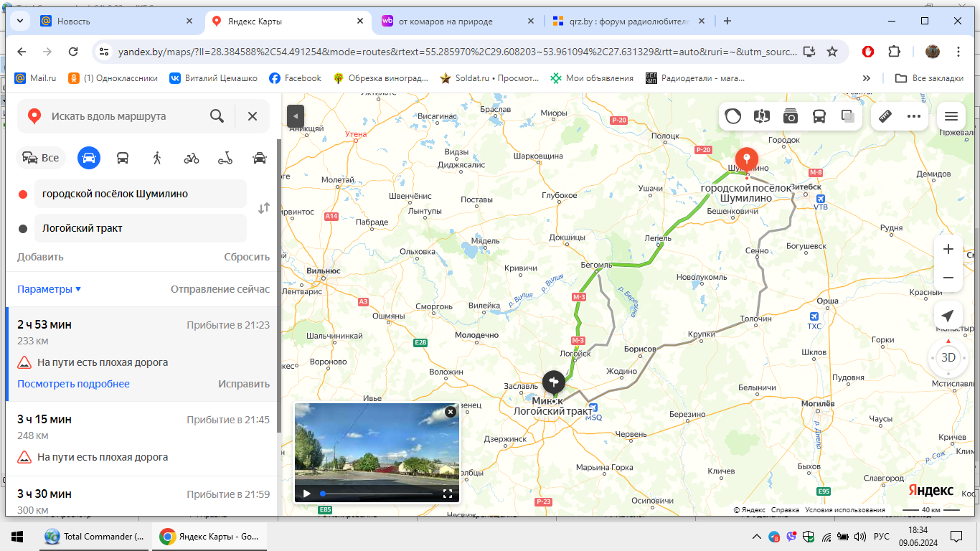Click the locate-me arrow button on map
980x551 pixels.
click(x=948, y=316)
